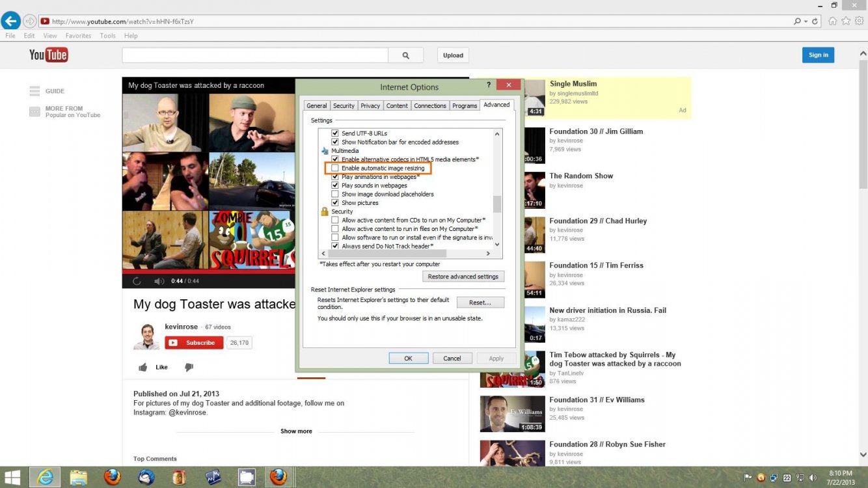Image resolution: width=868 pixels, height=488 pixels.
Task: Switch to the General tab
Action: pyautogui.click(x=317, y=105)
